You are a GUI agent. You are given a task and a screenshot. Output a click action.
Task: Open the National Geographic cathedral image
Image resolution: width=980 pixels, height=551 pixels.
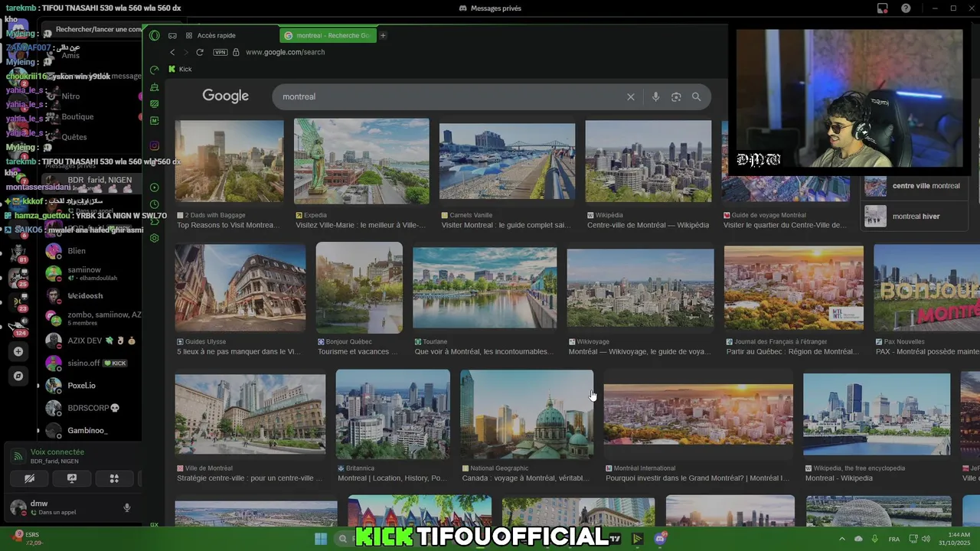pyautogui.click(x=527, y=414)
